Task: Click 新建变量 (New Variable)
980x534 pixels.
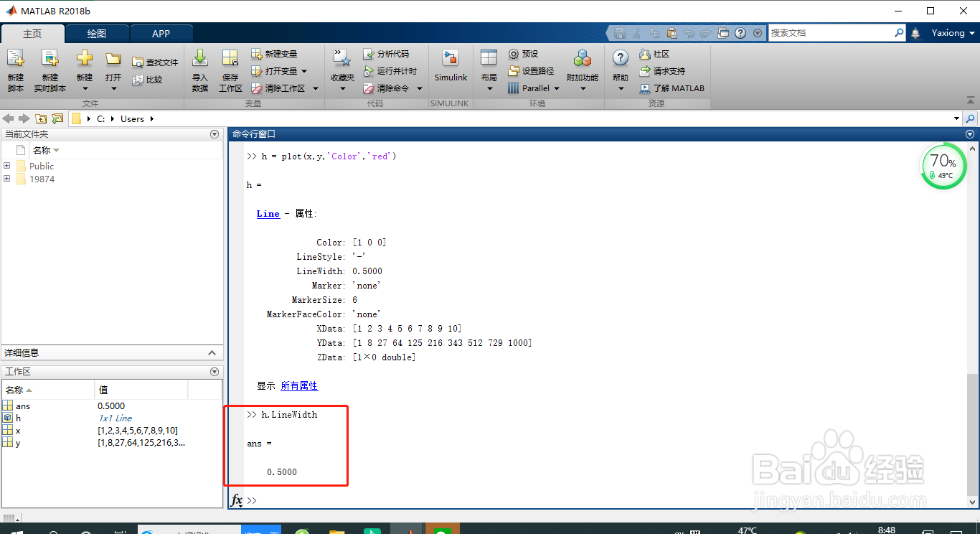Action: [274, 54]
